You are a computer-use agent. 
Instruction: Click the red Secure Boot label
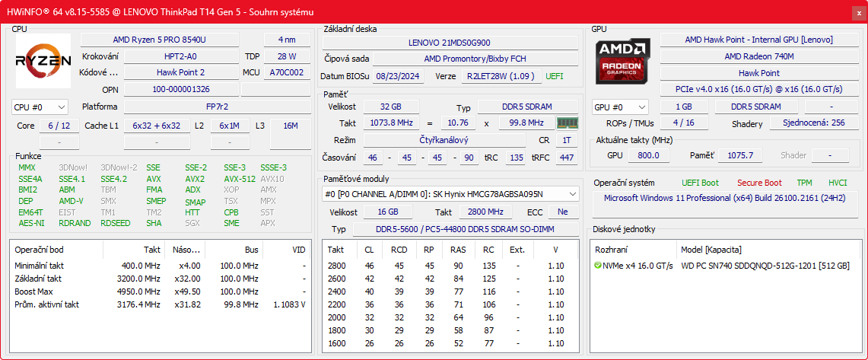tap(759, 183)
